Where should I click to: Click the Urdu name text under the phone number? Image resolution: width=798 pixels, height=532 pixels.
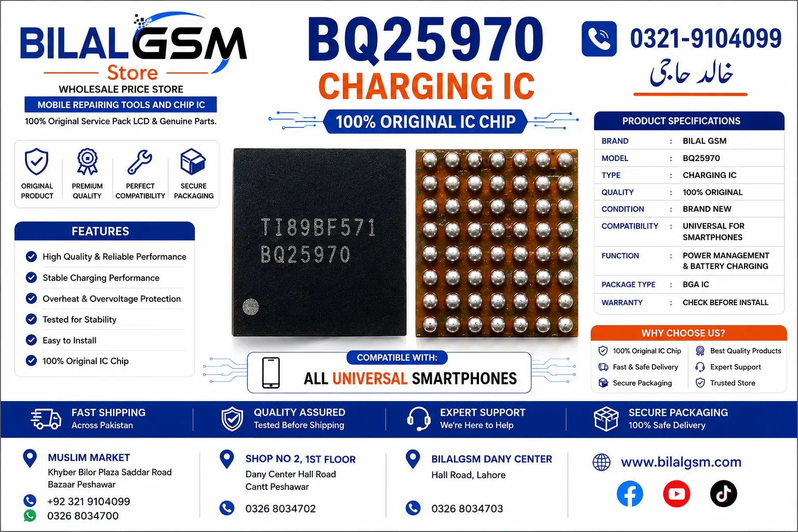pos(691,73)
